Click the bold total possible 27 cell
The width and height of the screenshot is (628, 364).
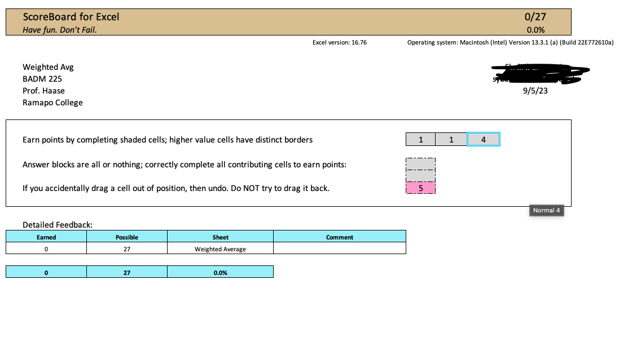[x=127, y=272]
